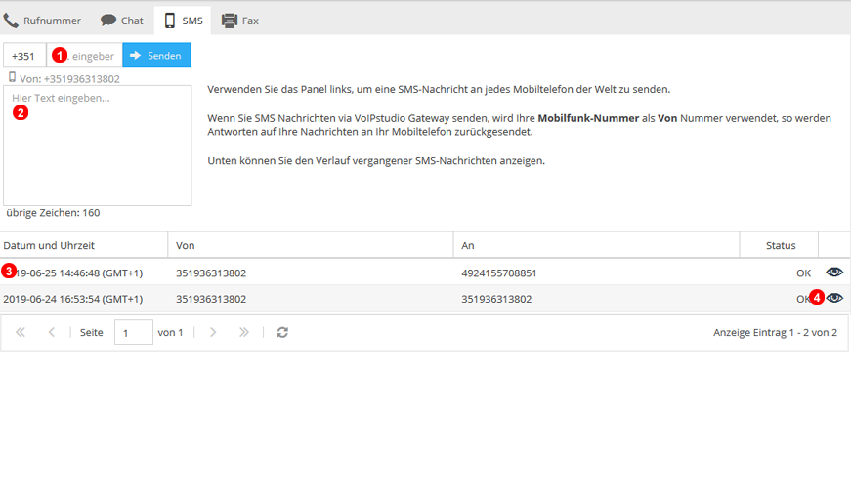This screenshot has height=504, width=851.
Task: Sort by the An column header
Action: point(596,245)
